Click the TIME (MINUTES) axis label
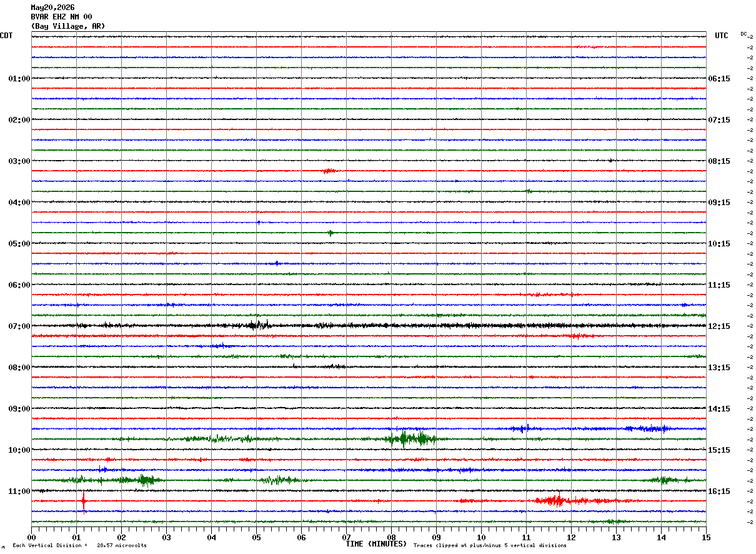The image size is (756, 554). [376, 544]
